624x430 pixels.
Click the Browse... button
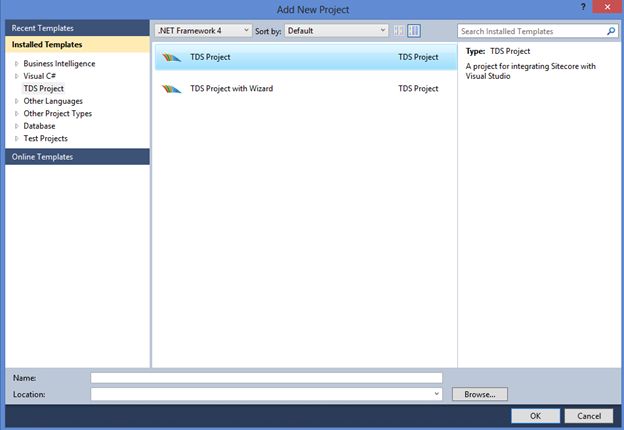tap(480, 394)
